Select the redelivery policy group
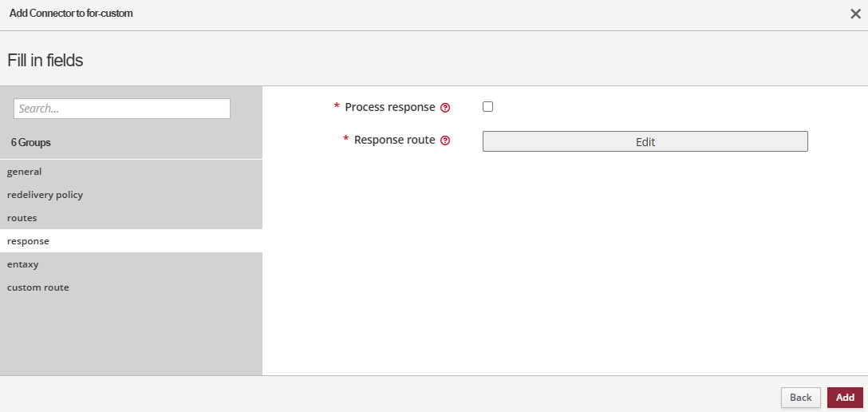 [45, 195]
